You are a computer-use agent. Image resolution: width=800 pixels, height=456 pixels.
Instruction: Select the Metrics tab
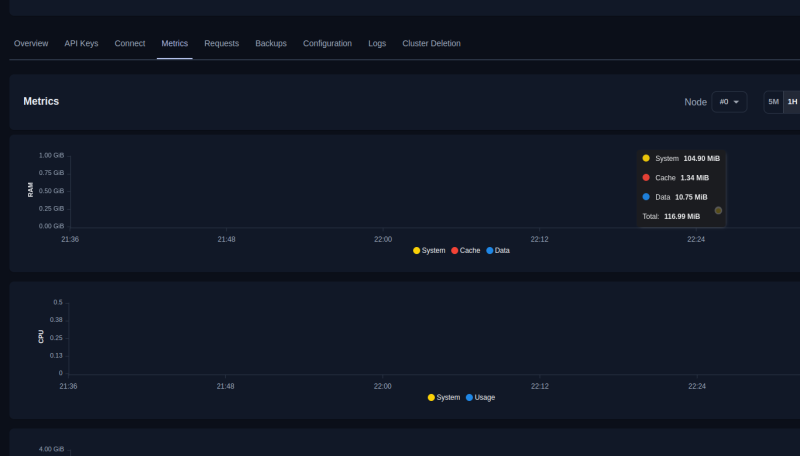[x=175, y=44]
